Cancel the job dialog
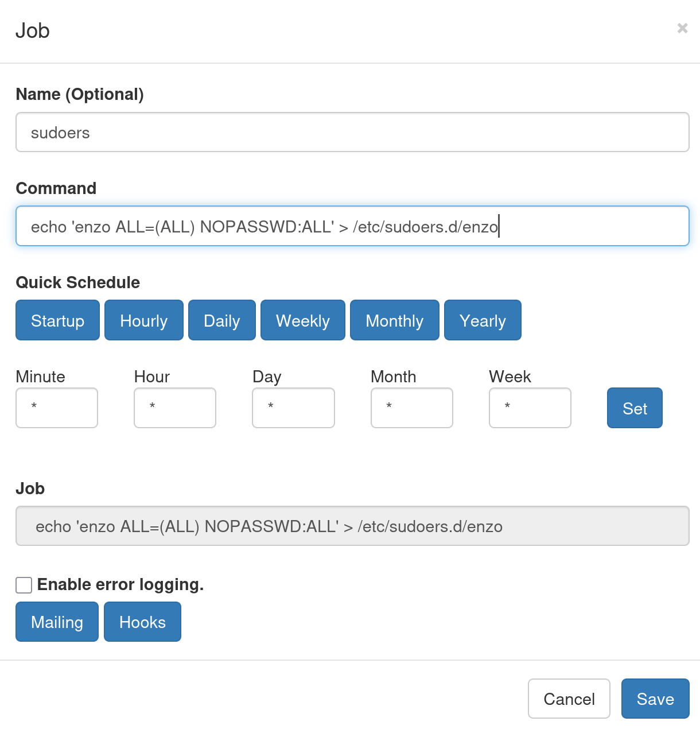This screenshot has height=729, width=700. coord(569,699)
